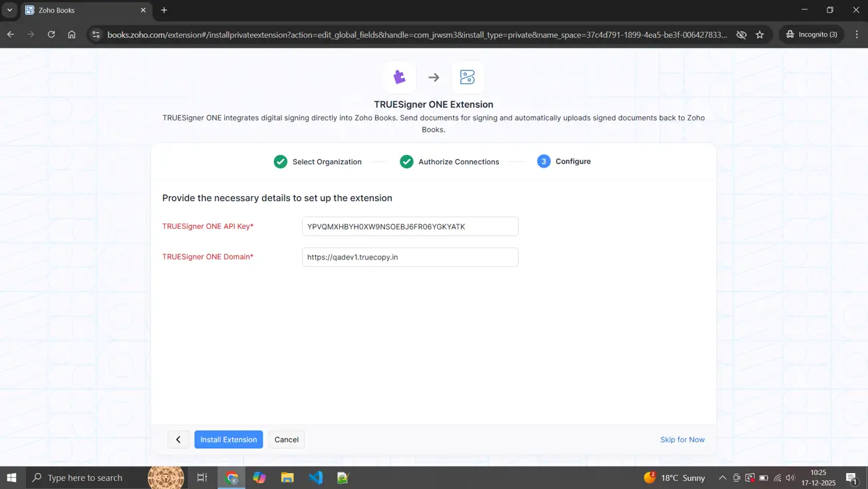Open the tab search dropdown arrow
Screen dimensions: 868x489
click(x=9, y=10)
